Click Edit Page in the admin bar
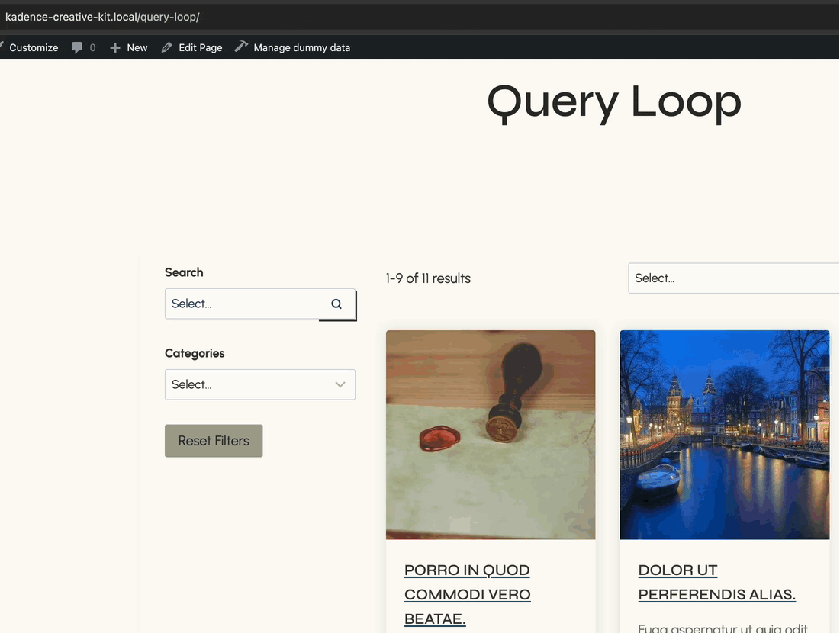This screenshot has width=840, height=633. (x=200, y=47)
